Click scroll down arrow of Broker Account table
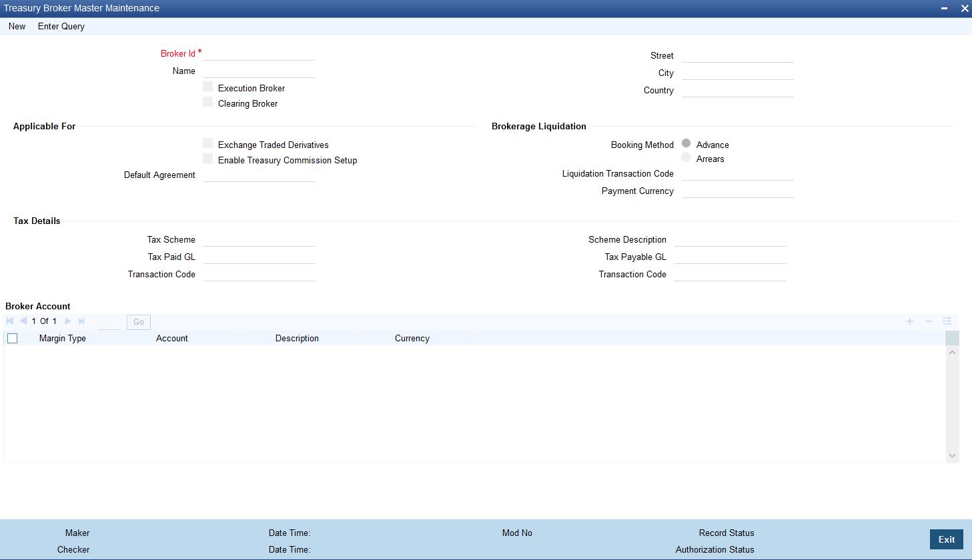 click(952, 455)
